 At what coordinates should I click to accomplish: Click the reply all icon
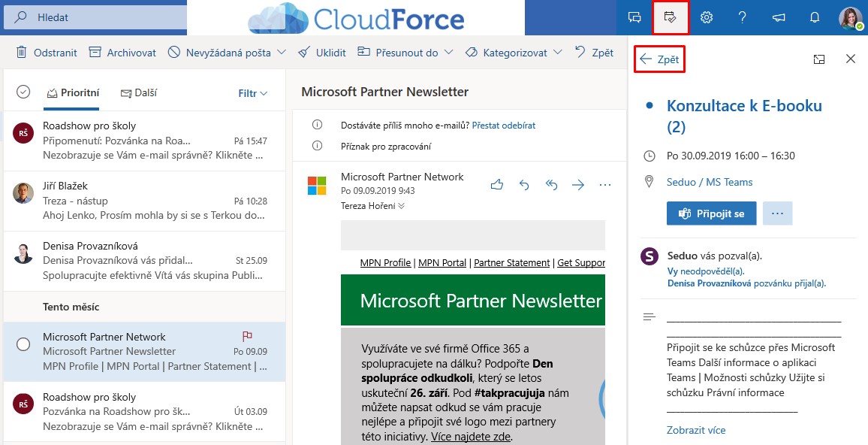(551, 184)
